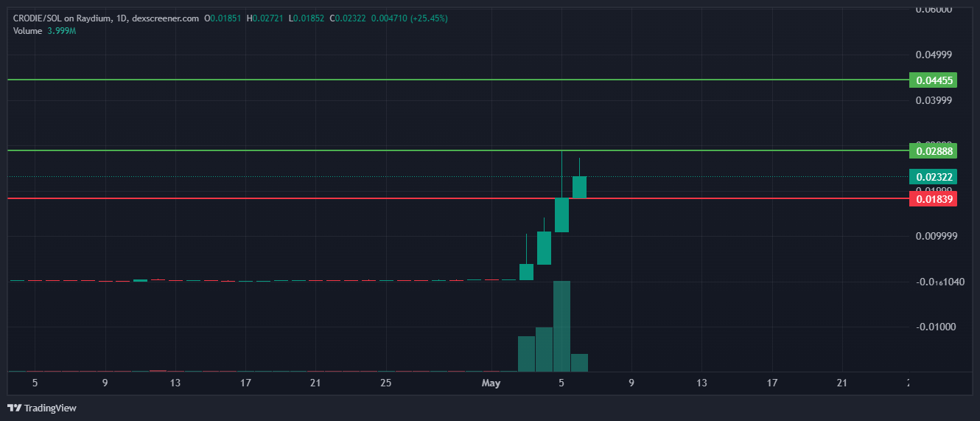Click the 25 date on time axis
The image size is (980, 421).
pos(385,383)
